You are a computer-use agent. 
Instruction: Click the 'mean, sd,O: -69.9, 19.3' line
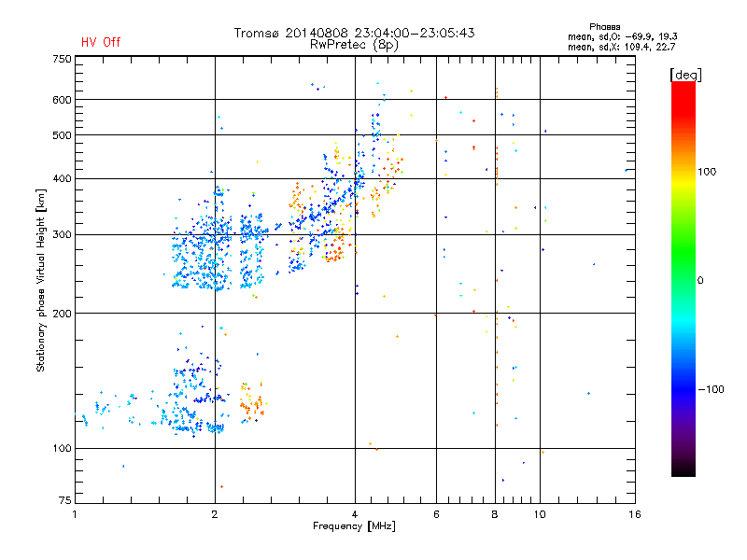(x=622, y=36)
